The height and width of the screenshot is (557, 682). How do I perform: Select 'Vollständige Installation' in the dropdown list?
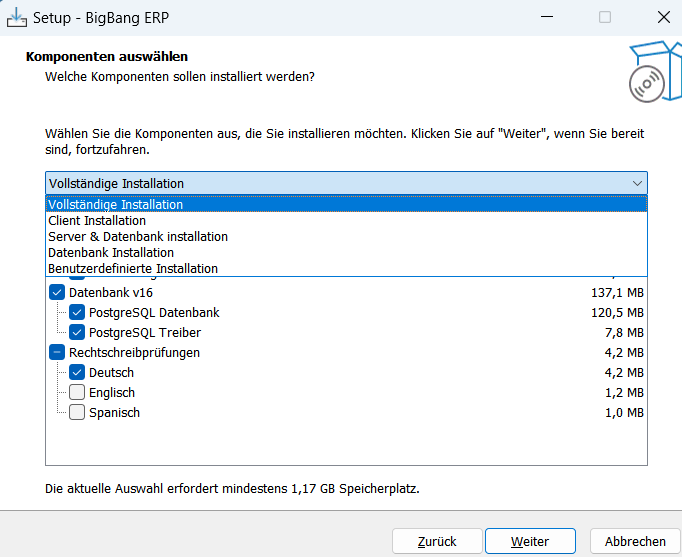pos(116,205)
